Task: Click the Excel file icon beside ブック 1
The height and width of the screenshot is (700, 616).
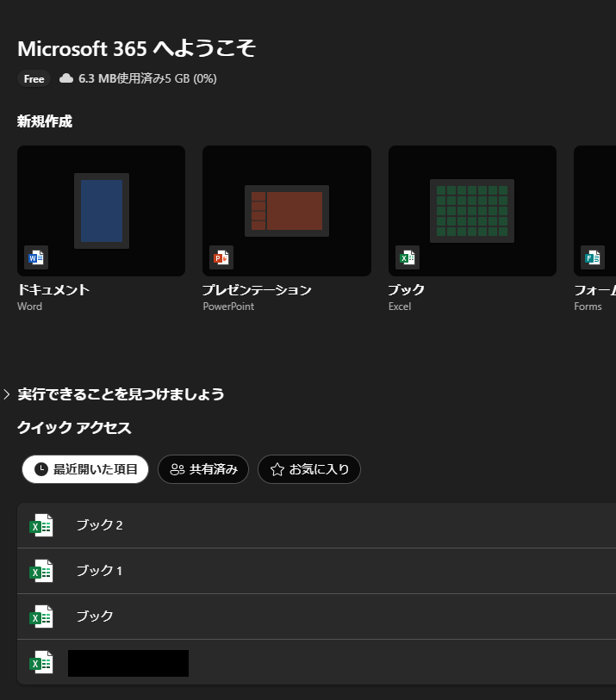Action: 41,571
